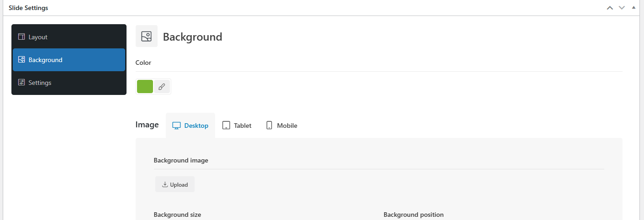The height and width of the screenshot is (220, 644).
Task: Click the large Background header icon
Action: click(x=147, y=37)
